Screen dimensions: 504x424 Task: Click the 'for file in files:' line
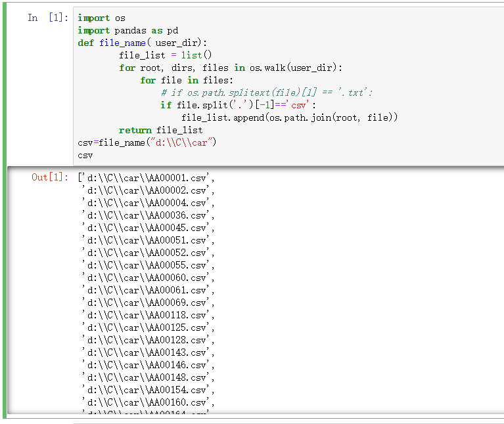tap(187, 80)
